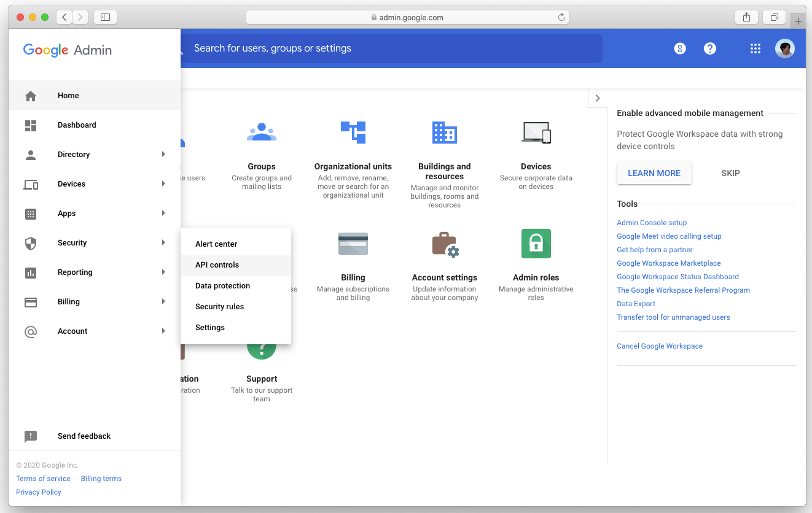Open the Devices card laptop-phone icon

point(536,132)
